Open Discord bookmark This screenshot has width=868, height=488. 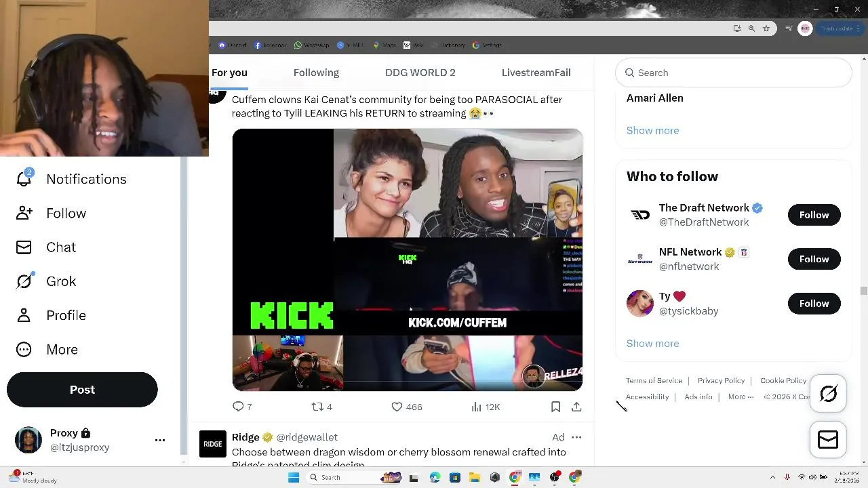pos(233,45)
